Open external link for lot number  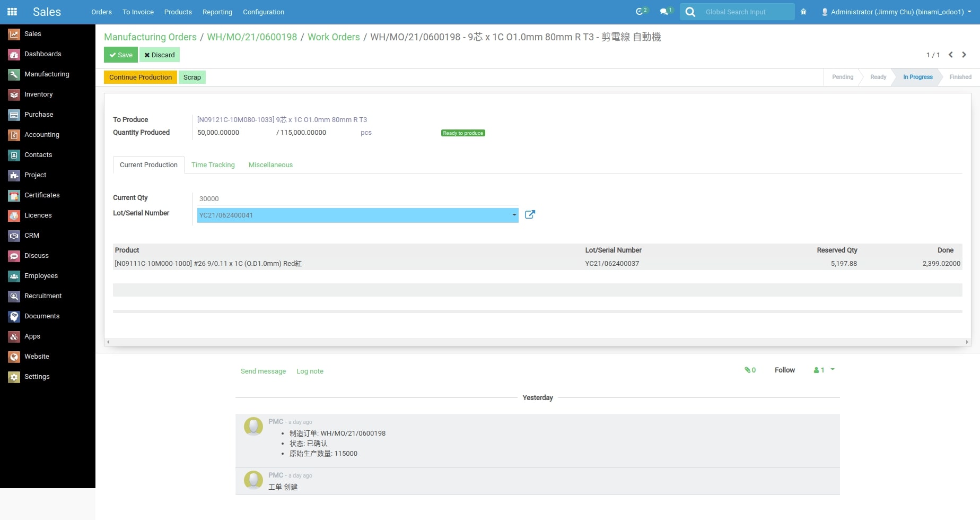click(x=530, y=214)
